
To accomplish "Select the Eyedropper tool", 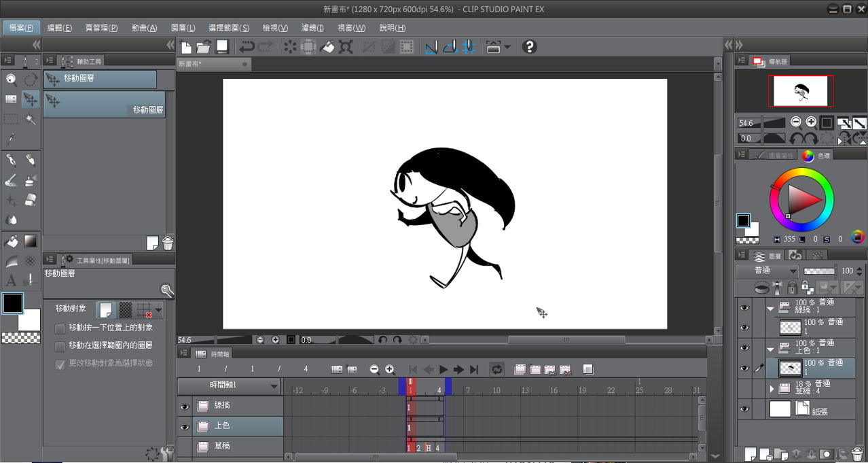I will click(x=12, y=139).
